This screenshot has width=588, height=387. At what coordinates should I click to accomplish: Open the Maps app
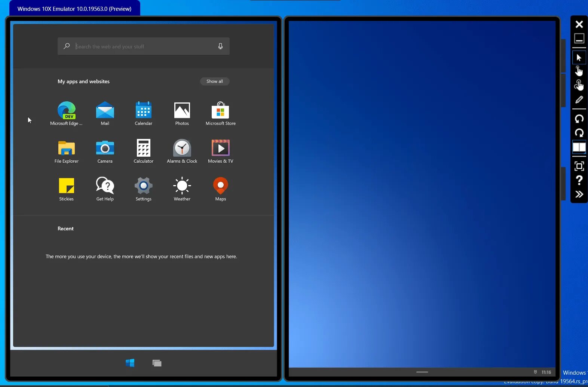pyautogui.click(x=221, y=189)
